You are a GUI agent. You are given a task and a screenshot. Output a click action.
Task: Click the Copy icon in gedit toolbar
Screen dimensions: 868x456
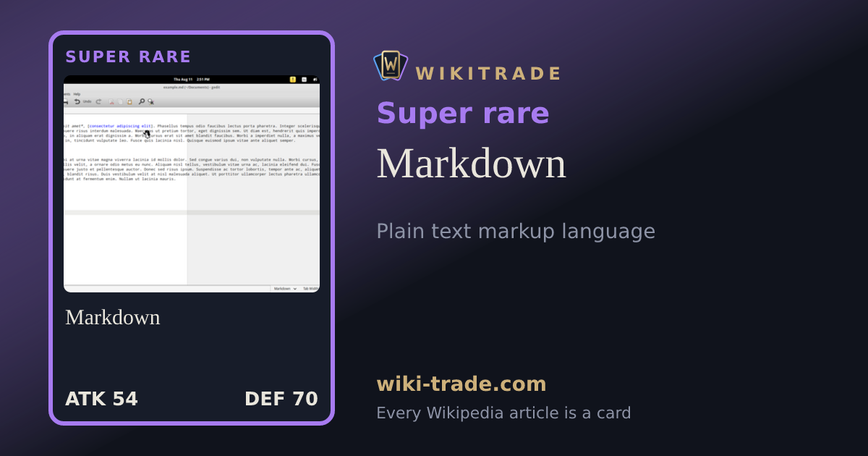(x=120, y=101)
